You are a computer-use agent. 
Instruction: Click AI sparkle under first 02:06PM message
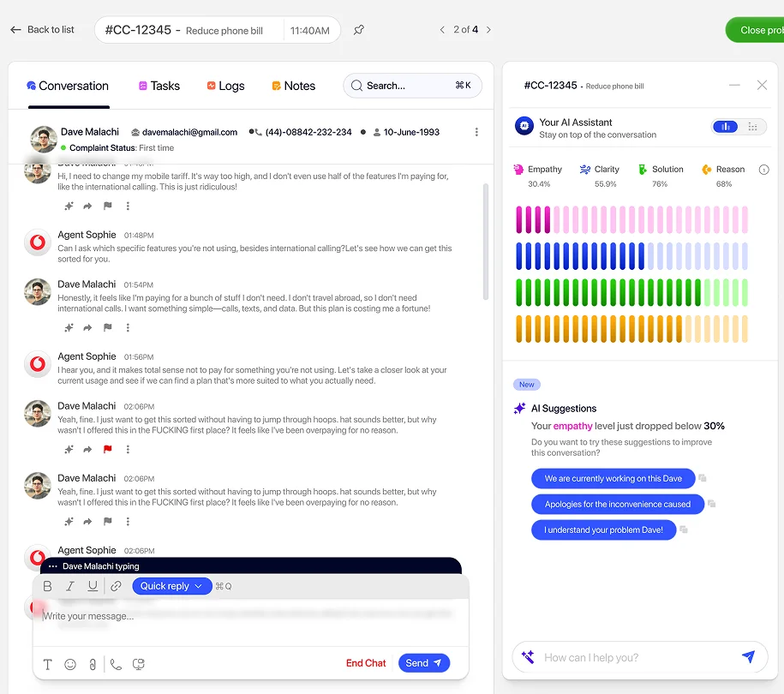(x=69, y=450)
